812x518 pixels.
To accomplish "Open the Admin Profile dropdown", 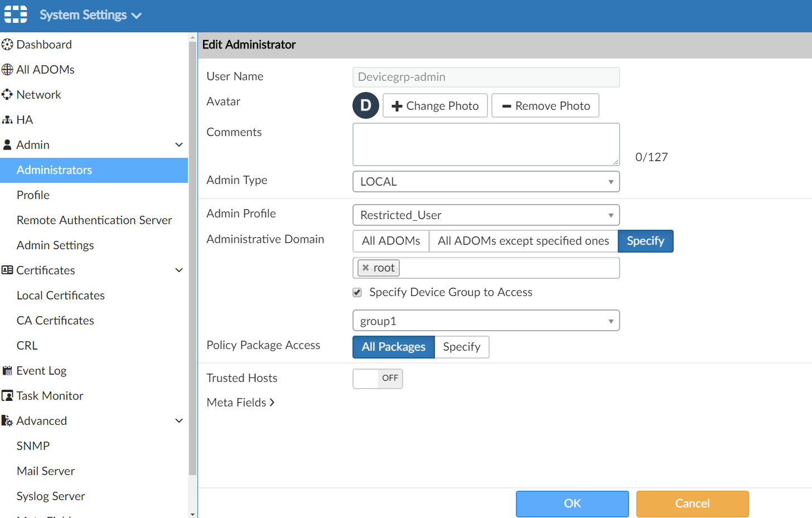I will point(486,215).
